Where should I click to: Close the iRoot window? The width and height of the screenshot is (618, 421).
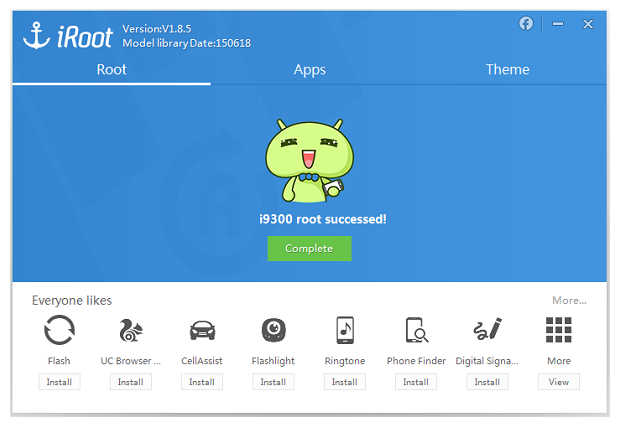pyautogui.click(x=588, y=24)
